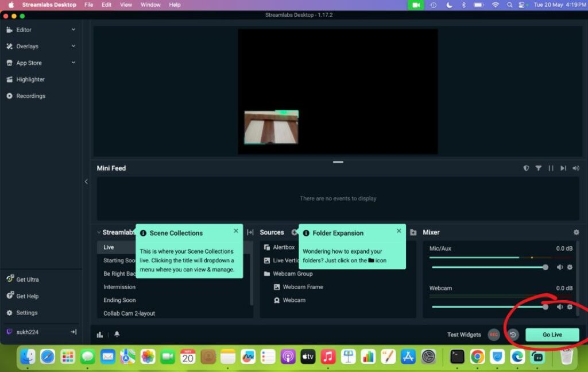Toggle Mini Feed safe mode shield icon
The height and width of the screenshot is (372, 588).
526,168
